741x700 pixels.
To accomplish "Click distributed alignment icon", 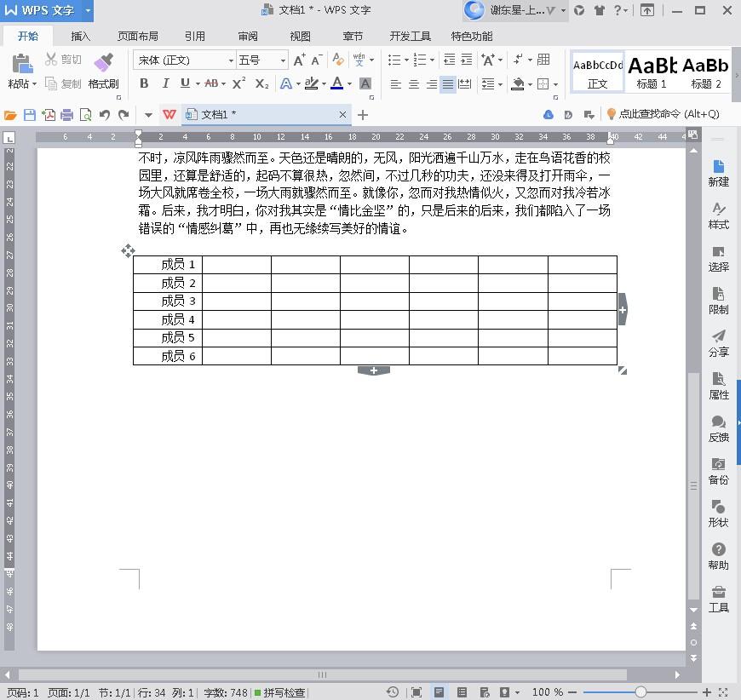I will 465,84.
